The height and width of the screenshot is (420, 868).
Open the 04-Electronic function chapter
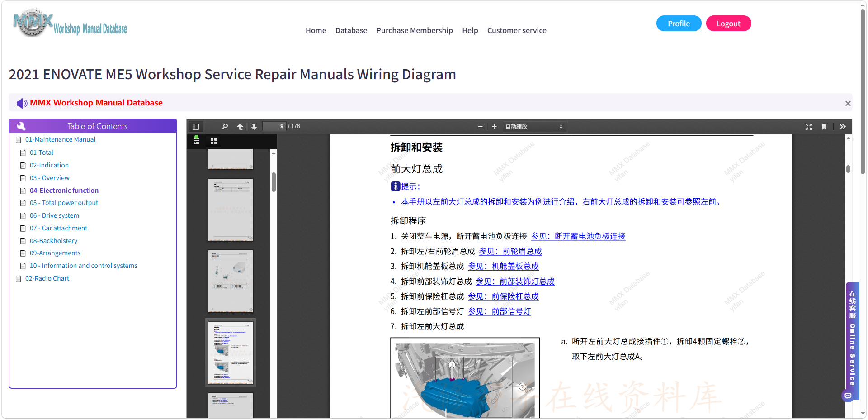click(x=64, y=191)
